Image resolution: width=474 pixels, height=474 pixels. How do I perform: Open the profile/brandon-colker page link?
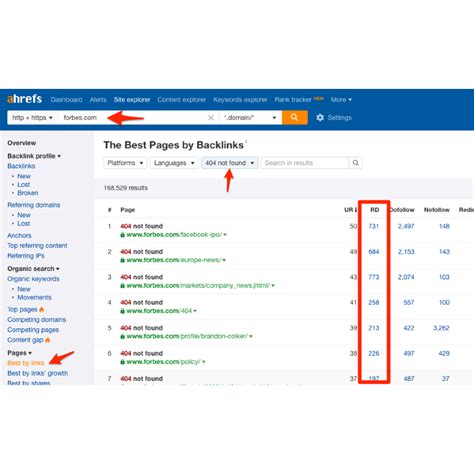187,336
